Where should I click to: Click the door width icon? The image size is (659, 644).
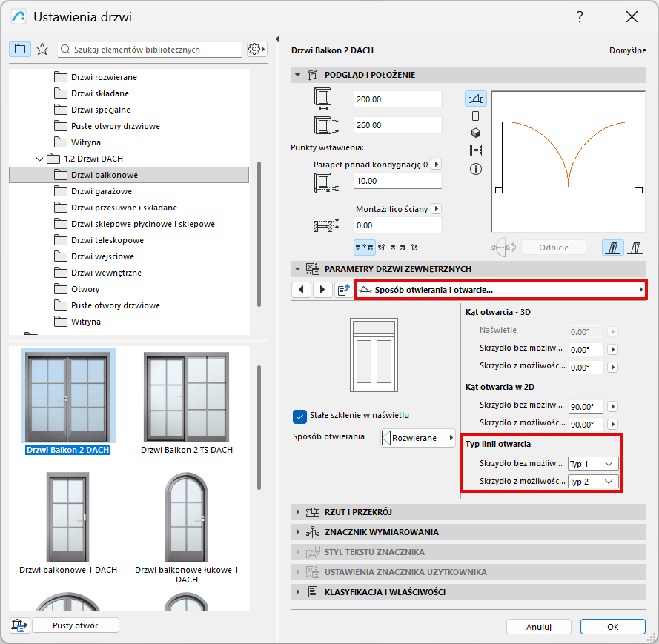pos(322,99)
